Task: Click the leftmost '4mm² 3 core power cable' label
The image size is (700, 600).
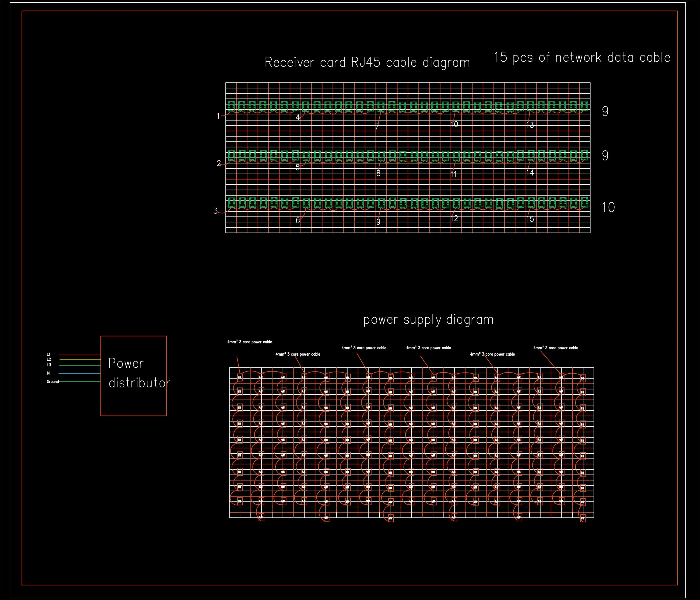Action: [249, 342]
